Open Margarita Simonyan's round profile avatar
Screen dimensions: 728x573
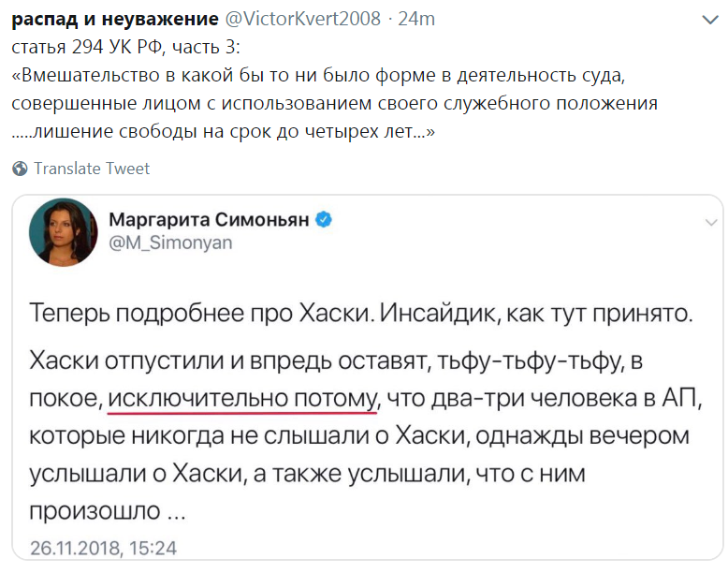[x=64, y=231]
